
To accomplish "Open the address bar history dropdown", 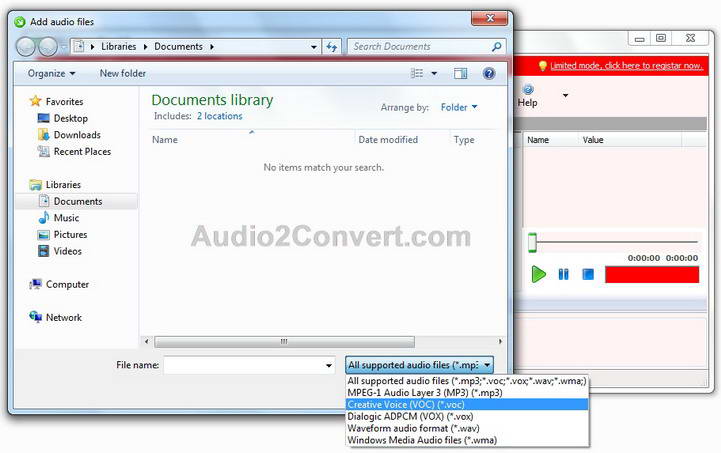I will pyautogui.click(x=313, y=47).
